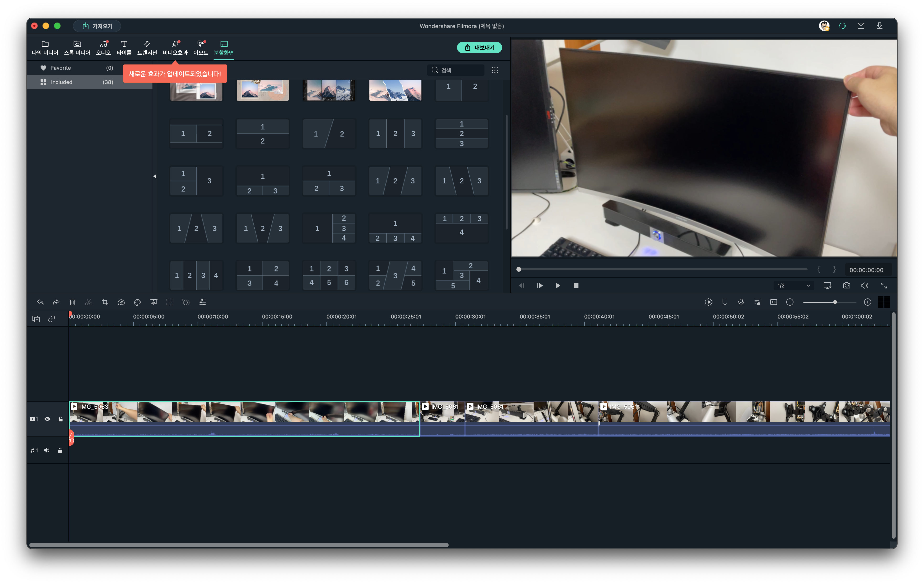The image size is (924, 584).
Task: Add a marker with the shield icon
Action: [x=724, y=302]
